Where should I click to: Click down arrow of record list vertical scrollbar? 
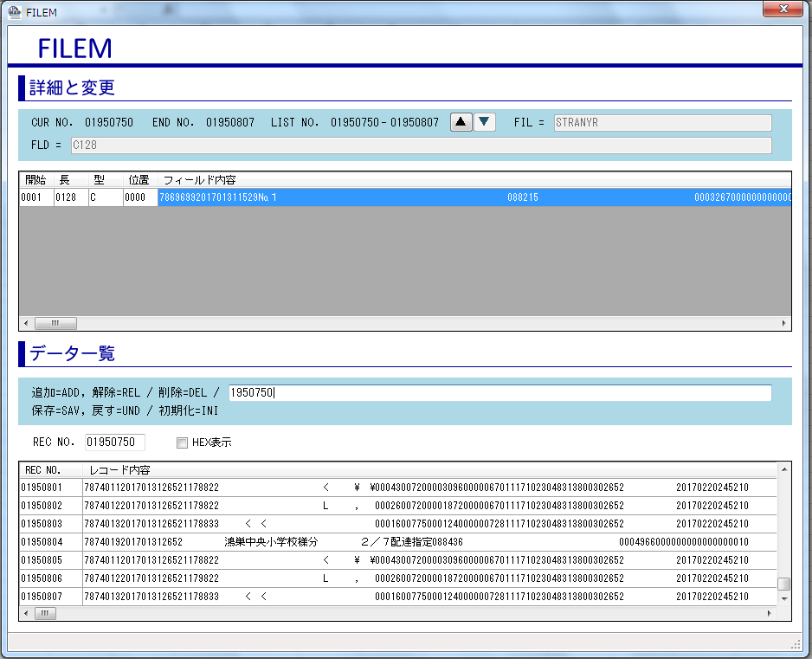783,598
